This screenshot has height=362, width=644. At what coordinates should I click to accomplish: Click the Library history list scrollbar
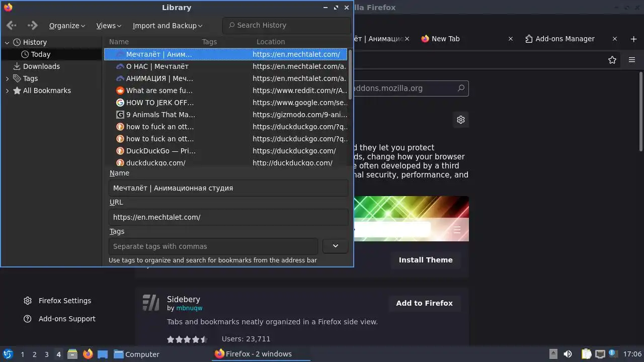[x=350, y=75]
